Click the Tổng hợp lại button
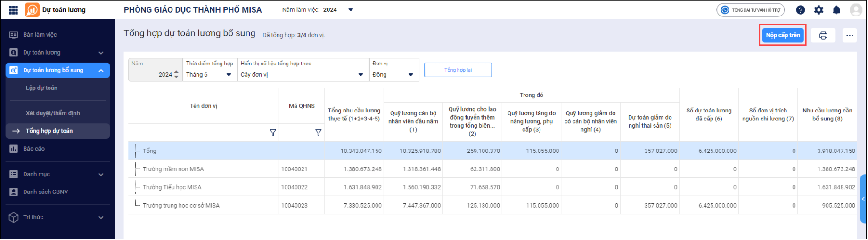The image size is (868, 240). tap(458, 70)
